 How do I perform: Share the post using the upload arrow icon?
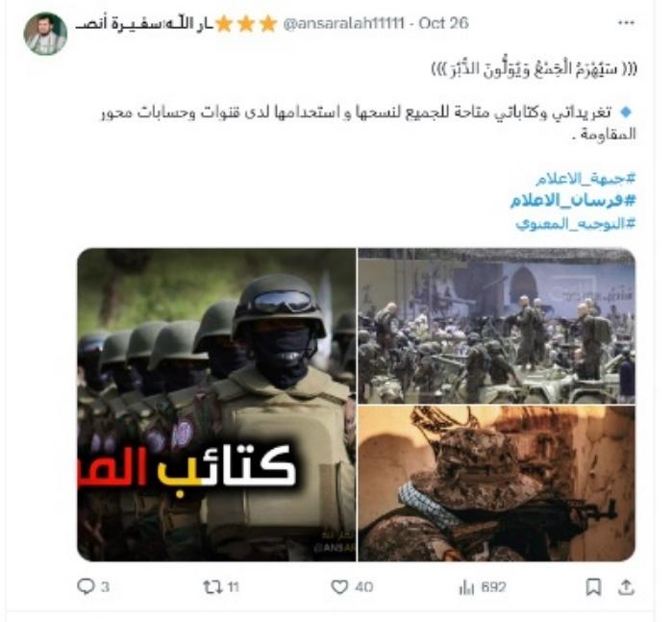pos(626,586)
